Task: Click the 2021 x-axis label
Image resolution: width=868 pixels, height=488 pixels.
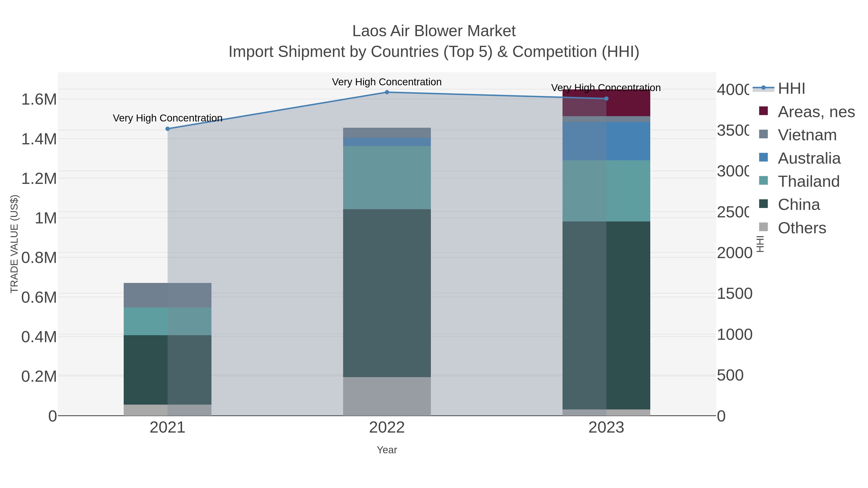Action: tap(168, 428)
